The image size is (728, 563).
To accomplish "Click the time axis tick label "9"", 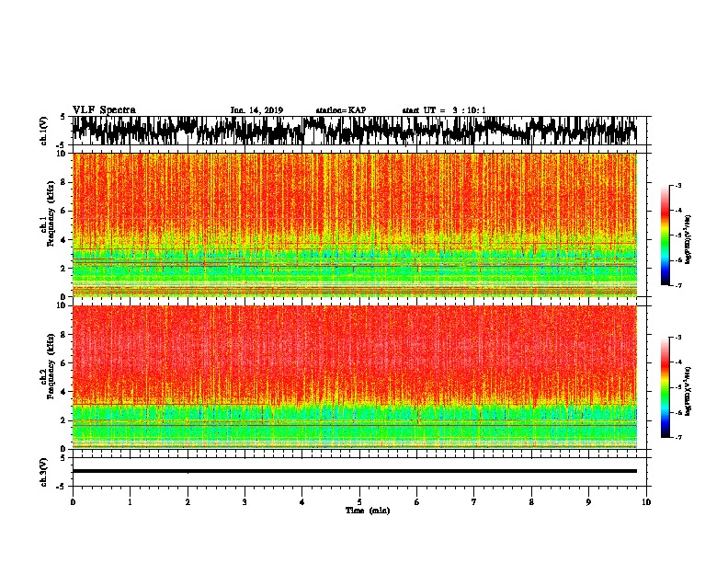I will pos(588,502).
